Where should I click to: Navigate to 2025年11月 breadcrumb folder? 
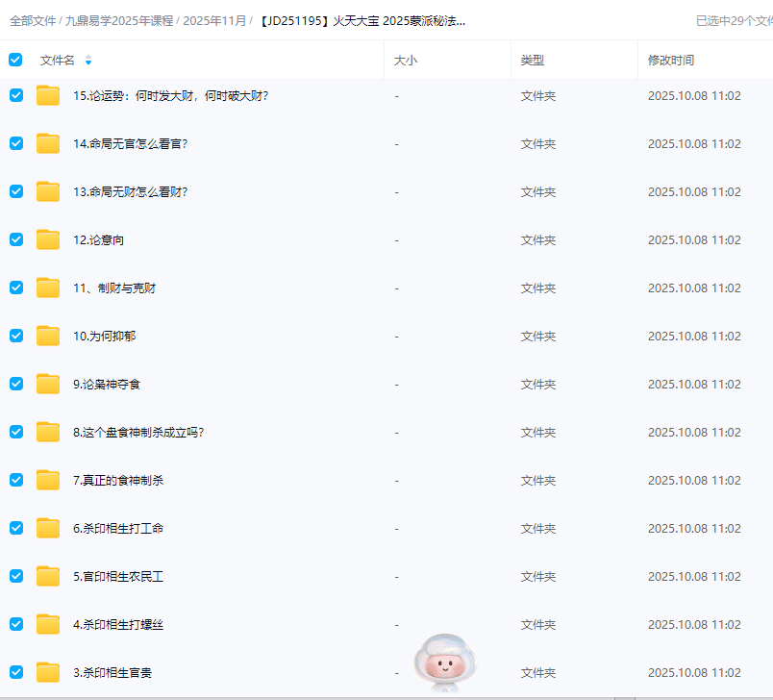coord(214,20)
